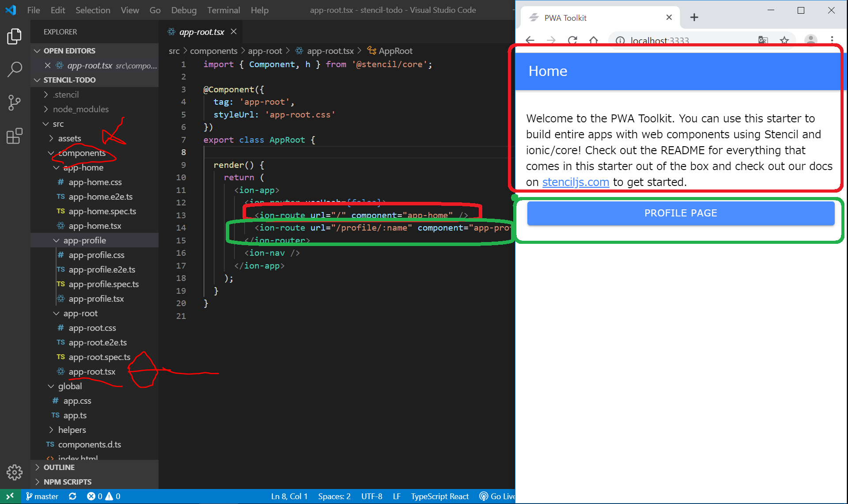The image size is (848, 504).
Task: Change indentation Spaces: 2 setting
Action: 334,496
